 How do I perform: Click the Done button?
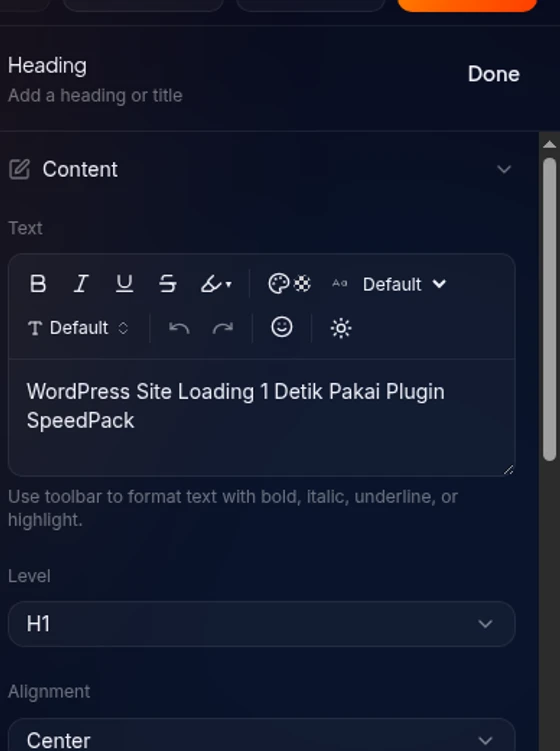tap(493, 74)
